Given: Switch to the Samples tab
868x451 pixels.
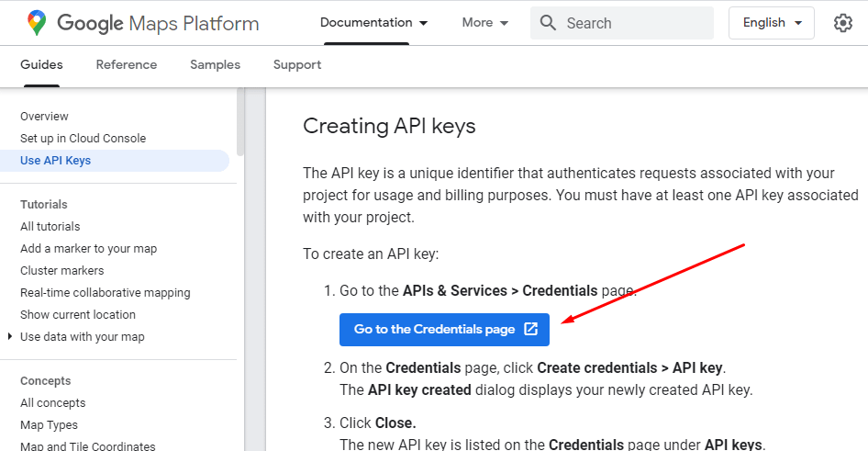Looking at the screenshot, I should [x=215, y=65].
